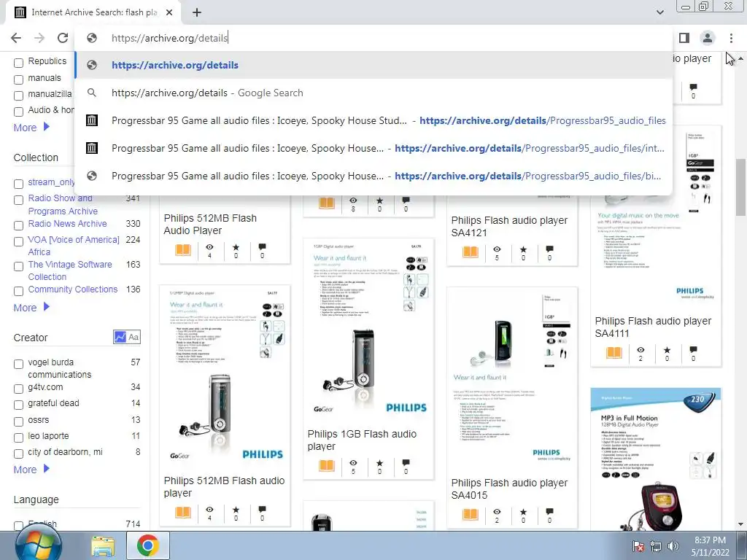
Task: Reload the page with refresh icon
Action: coord(63,38)
